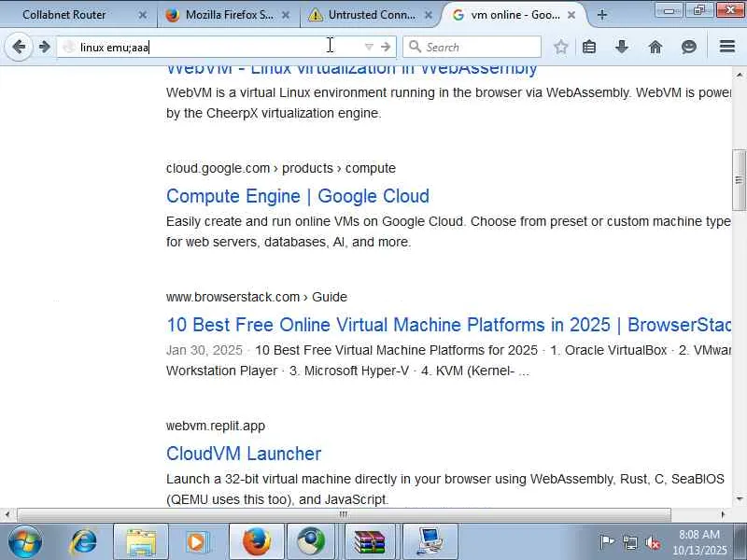
Task: Click the magnifier icon in Search box
Action: point(415,47)
